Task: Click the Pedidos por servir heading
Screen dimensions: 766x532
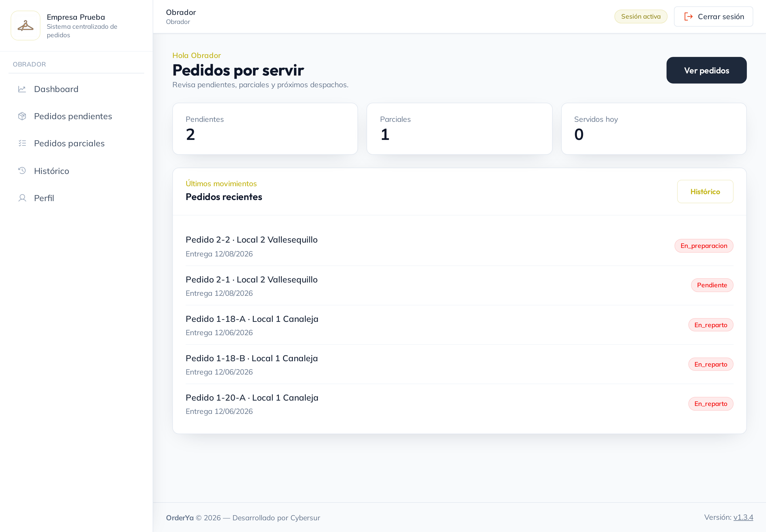Action: pos(238,70)
